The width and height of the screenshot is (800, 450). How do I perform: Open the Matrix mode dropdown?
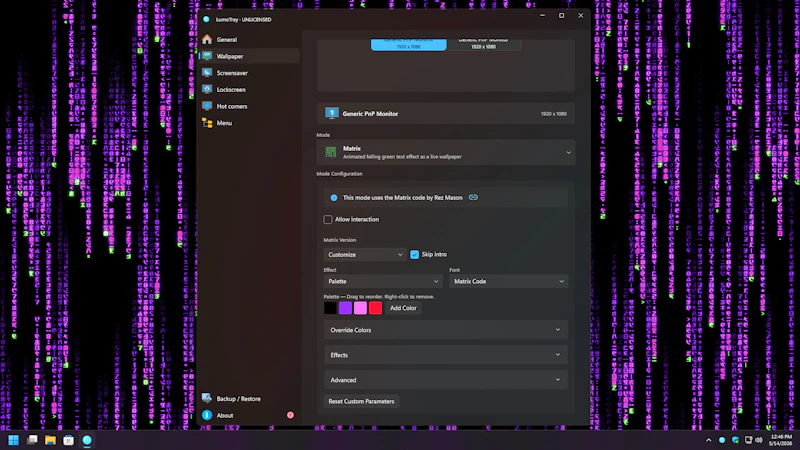(446, 152)
